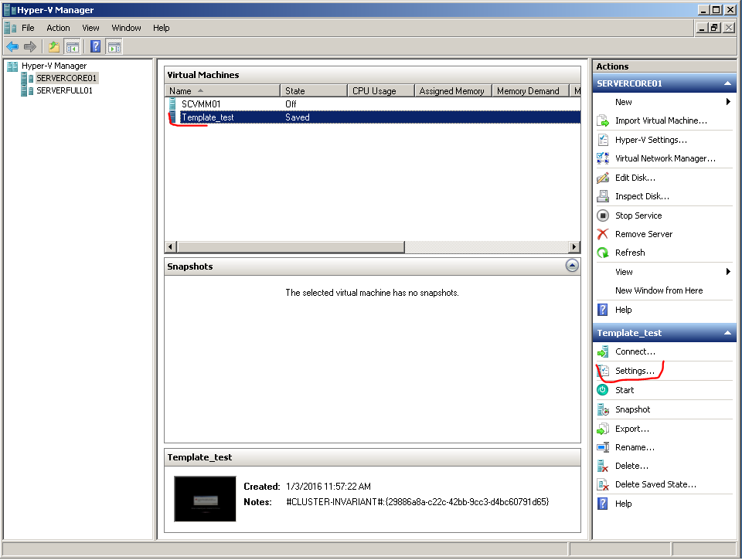Expand the New submenu arrow

point(728,102)
